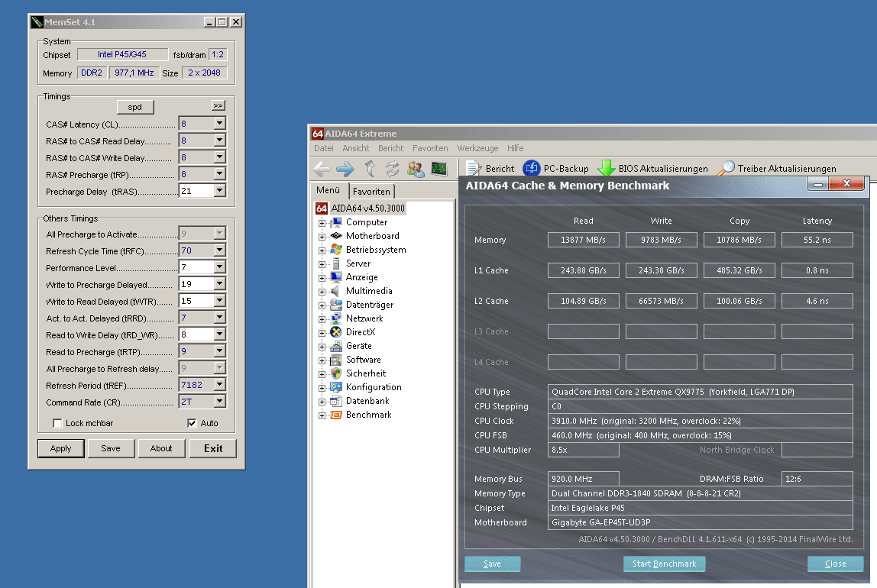
Task: Open the Precharge Delay (tRAS) dropdown
Action: [x=220, y=191]
